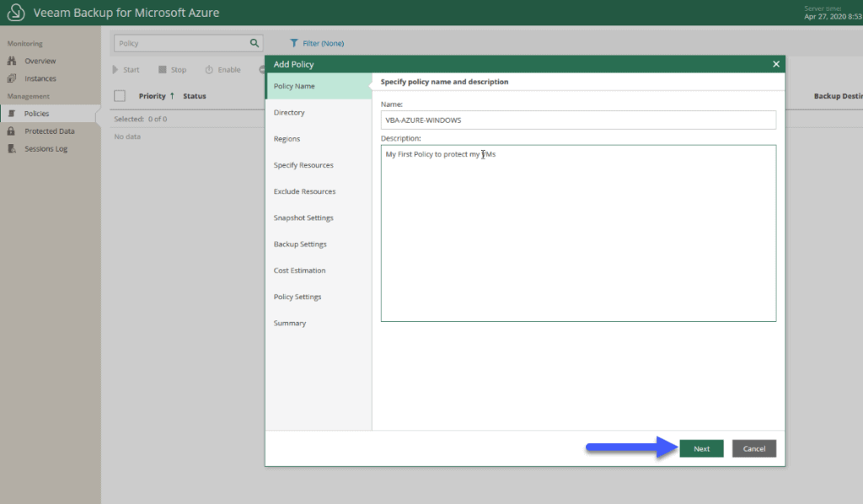
Task: Open Instances in the sidebar
Action: [x=40, y=78]
